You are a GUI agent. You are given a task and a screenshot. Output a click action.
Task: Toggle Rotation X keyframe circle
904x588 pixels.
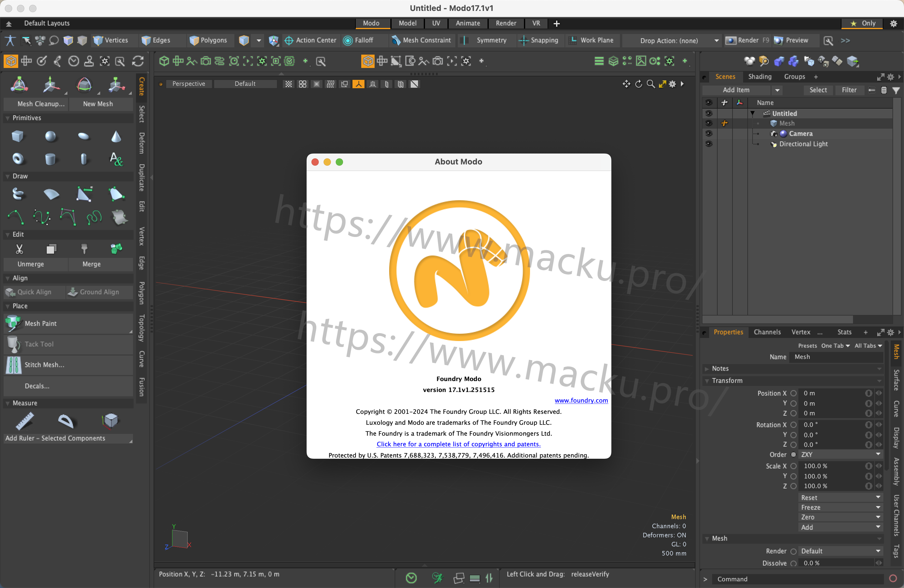[x=793, y=425]
